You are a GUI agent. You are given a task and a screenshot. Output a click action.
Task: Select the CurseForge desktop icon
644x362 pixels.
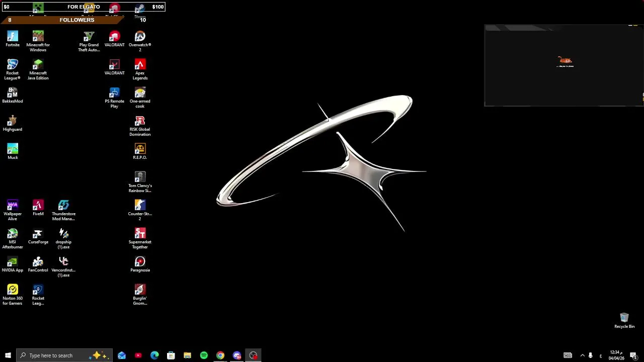point(38,236)
